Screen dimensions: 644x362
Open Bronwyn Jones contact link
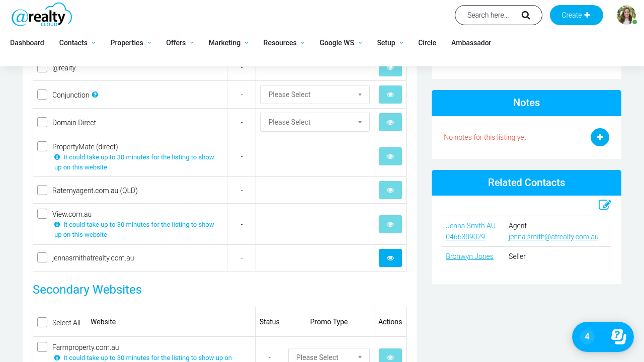469,256
